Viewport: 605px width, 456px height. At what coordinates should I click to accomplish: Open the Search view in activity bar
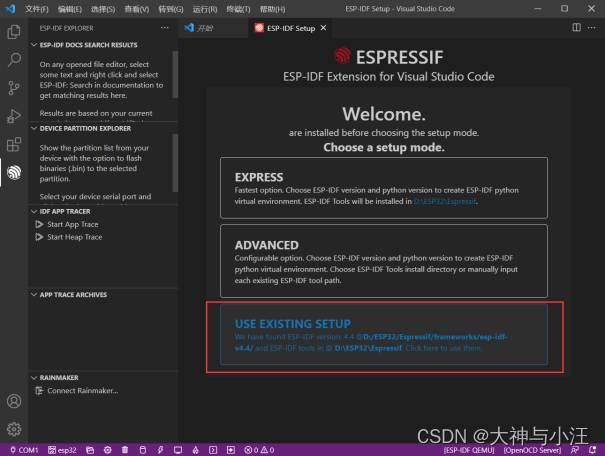[x=14, y=60]
